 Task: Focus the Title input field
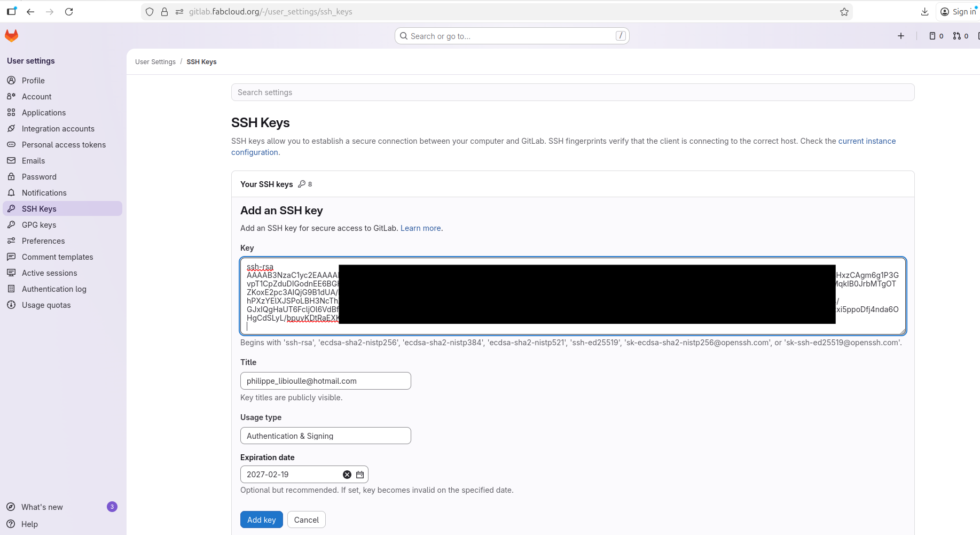[325, 381]
